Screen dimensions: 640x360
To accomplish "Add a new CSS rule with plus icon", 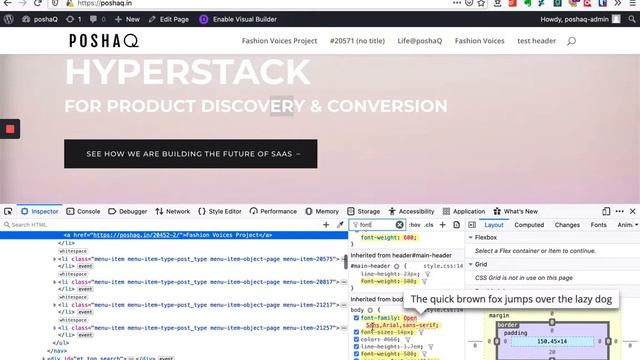I will point(442,225).
